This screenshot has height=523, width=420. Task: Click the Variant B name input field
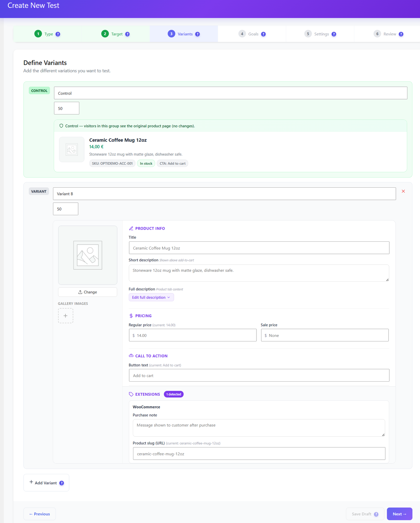224,194
